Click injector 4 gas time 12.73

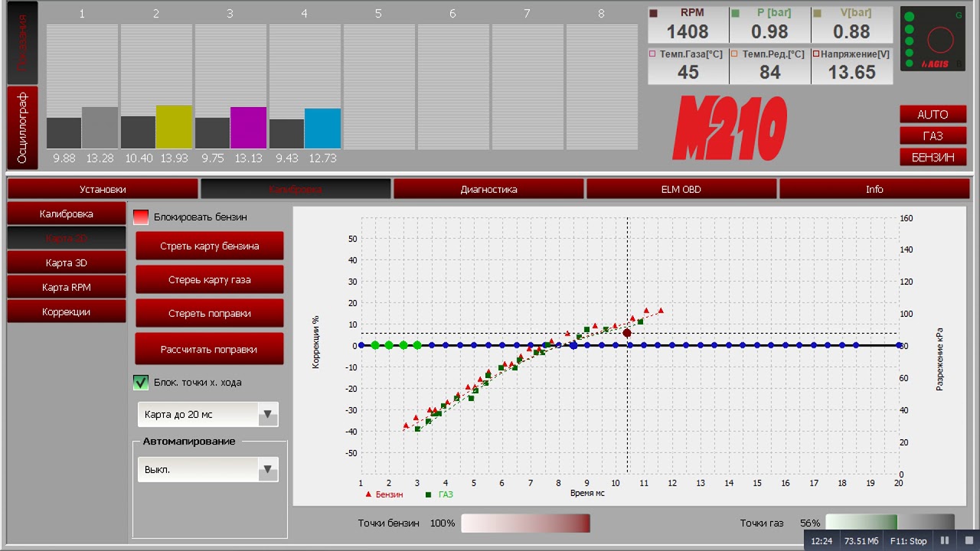click(322, 158)
